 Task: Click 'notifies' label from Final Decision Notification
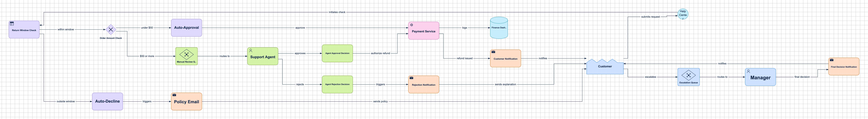tap(722, 64)
